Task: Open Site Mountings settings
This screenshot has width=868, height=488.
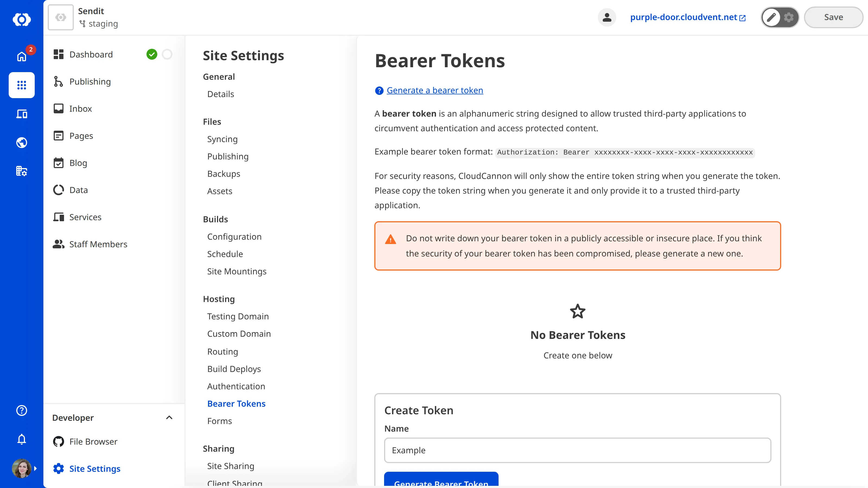Action: coord(237,271)
